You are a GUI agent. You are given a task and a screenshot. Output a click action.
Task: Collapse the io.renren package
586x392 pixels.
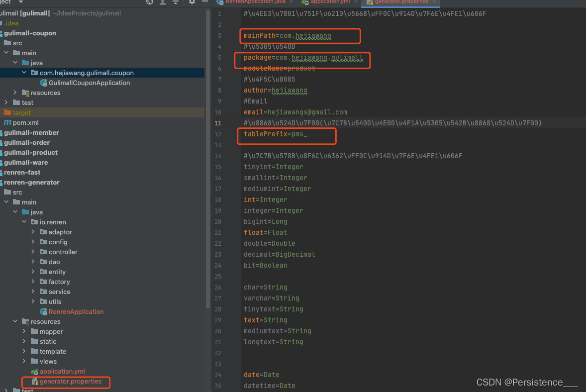[24, 221]
